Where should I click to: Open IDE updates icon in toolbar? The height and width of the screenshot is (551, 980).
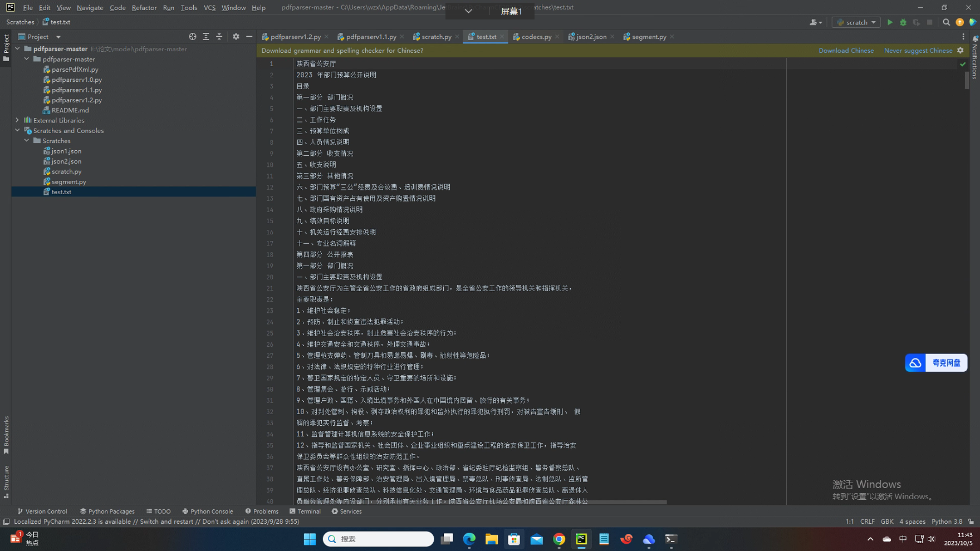click(x=960, y=22)
